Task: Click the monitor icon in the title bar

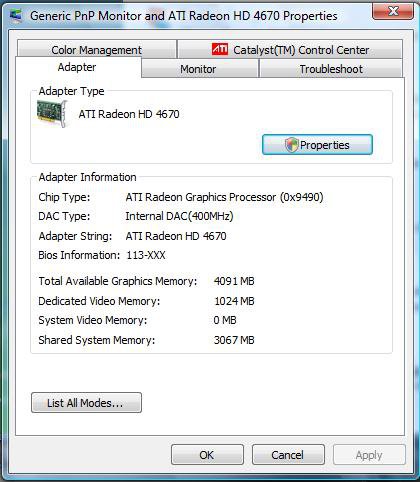Action: pos(16,15)
